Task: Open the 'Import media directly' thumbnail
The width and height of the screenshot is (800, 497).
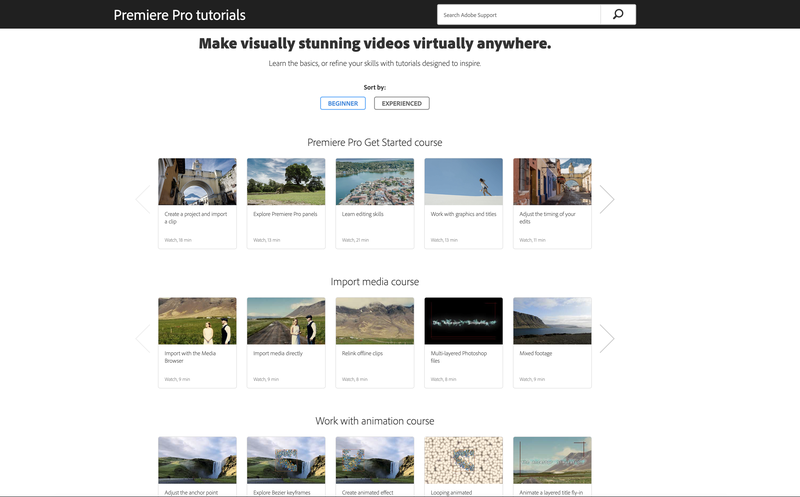Action: [x=286, y=321]
